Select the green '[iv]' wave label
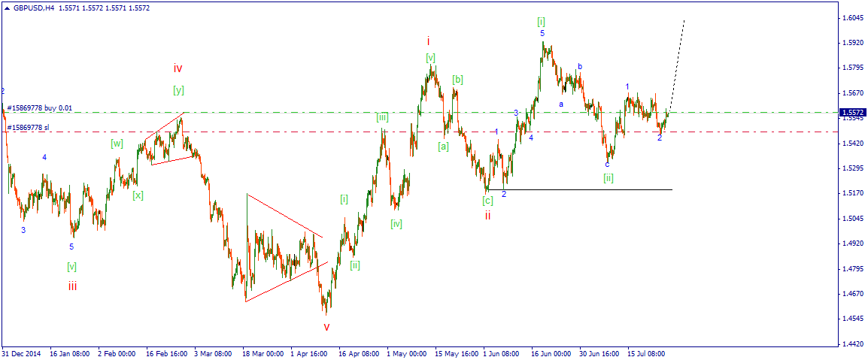This screenshot has height=360, width=868. [396, 223]
